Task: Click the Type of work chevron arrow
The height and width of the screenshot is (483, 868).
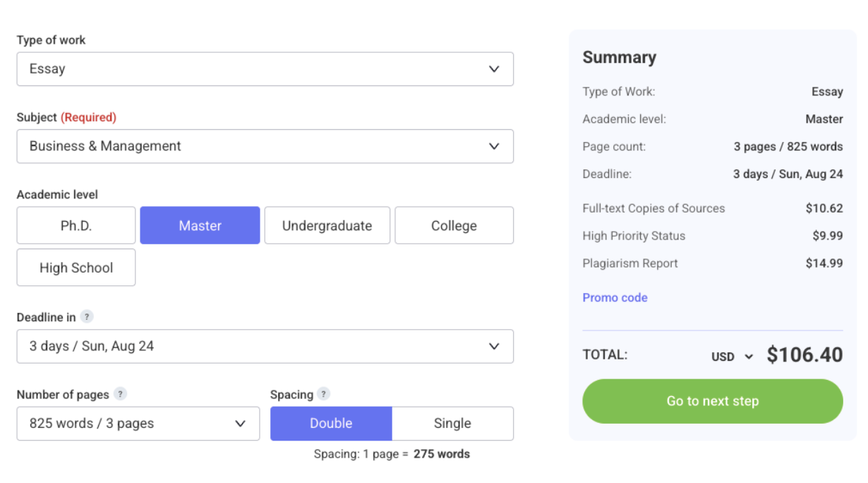Action: tap(494, 69)
